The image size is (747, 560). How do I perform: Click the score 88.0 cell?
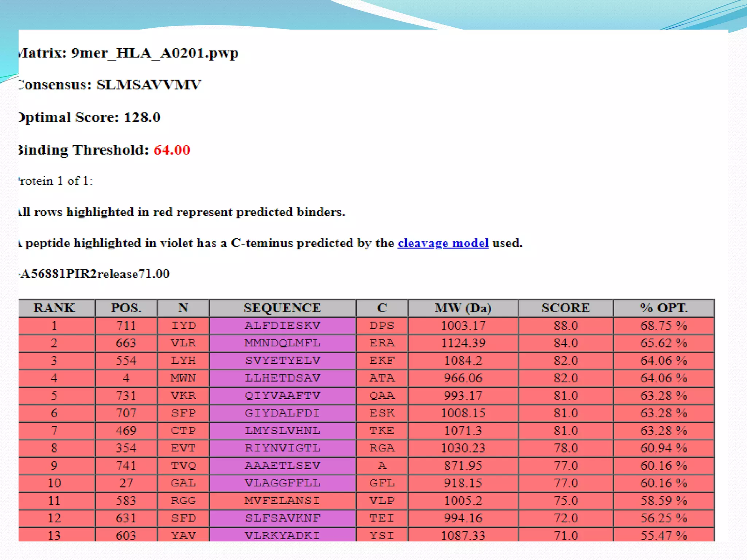tap(565, 326)
